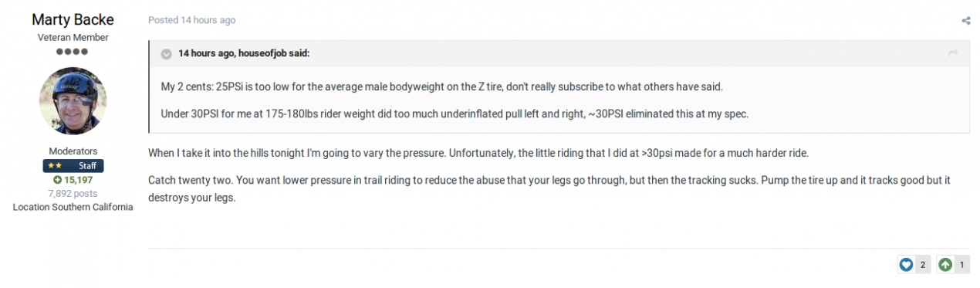The height and width of the screenshot is (288, 980).
Task: Click the Staff badge with stars
Action: pyautogui.click(x=73, y=166)
